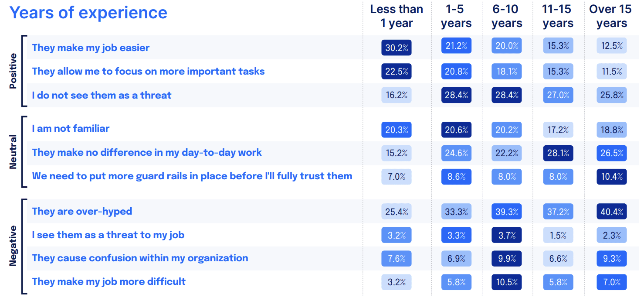Select the "1-5 years" column header

point(456,16)
